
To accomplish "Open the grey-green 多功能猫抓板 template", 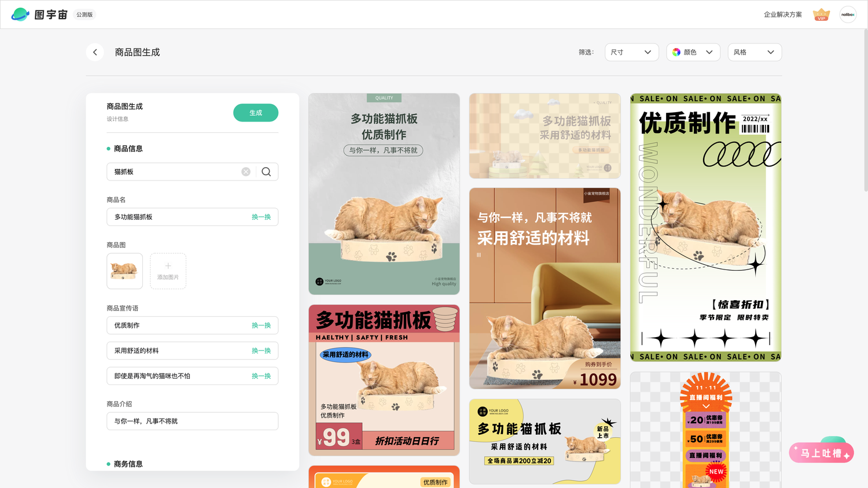I will [384, 194].
